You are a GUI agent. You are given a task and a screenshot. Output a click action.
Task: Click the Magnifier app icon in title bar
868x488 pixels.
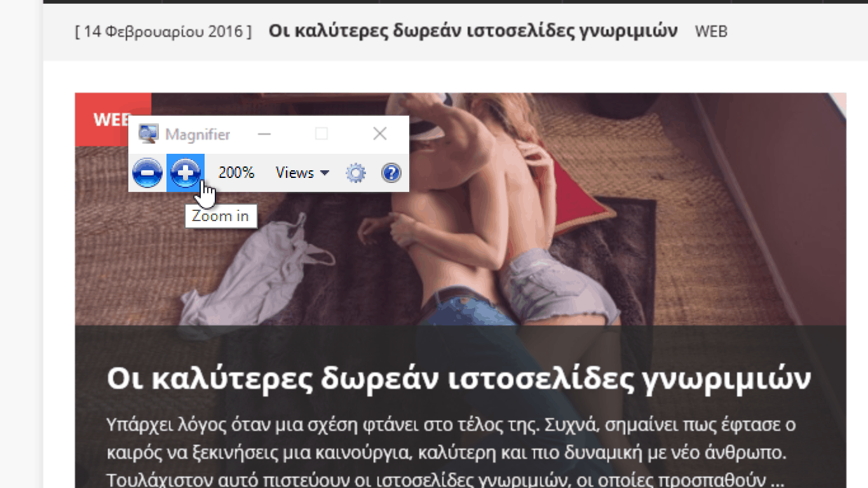click(149, 134)
